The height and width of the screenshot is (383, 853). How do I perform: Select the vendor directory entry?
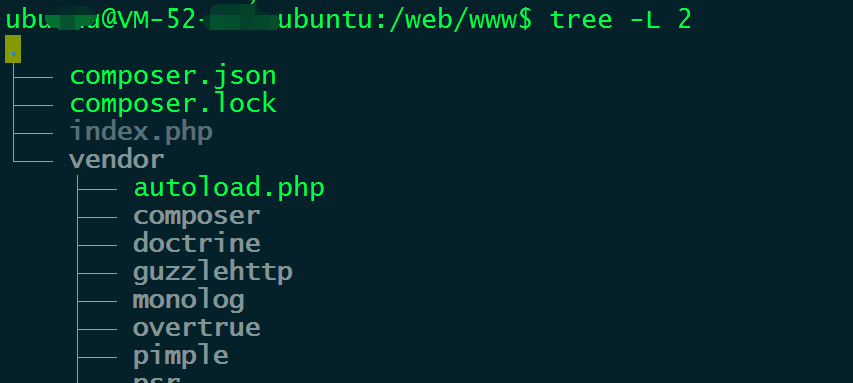(x=116, y=159)
